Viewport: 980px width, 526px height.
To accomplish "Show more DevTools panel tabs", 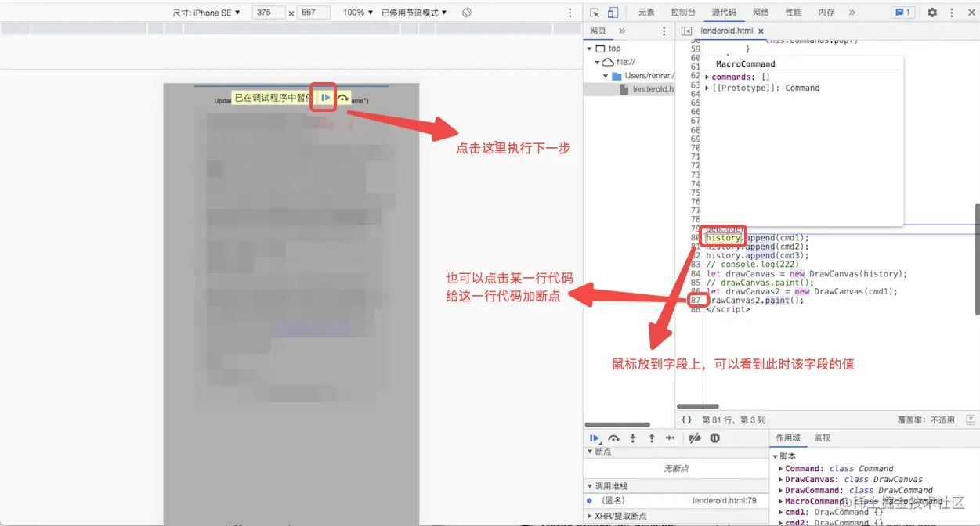I will point(852,13).
